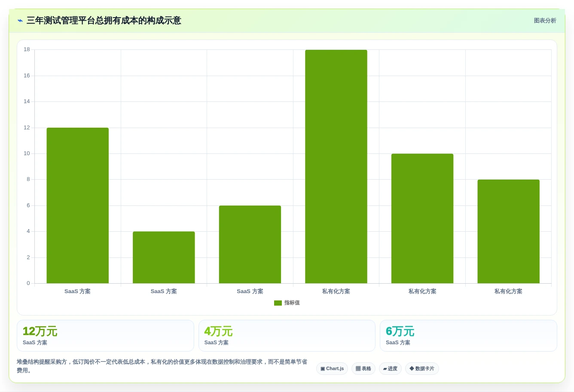The width and height of the screenshot is (574, 392).
Task: Click the chart title 三年测试管理平台总拥有成本的构成示意
Action: 104,21
